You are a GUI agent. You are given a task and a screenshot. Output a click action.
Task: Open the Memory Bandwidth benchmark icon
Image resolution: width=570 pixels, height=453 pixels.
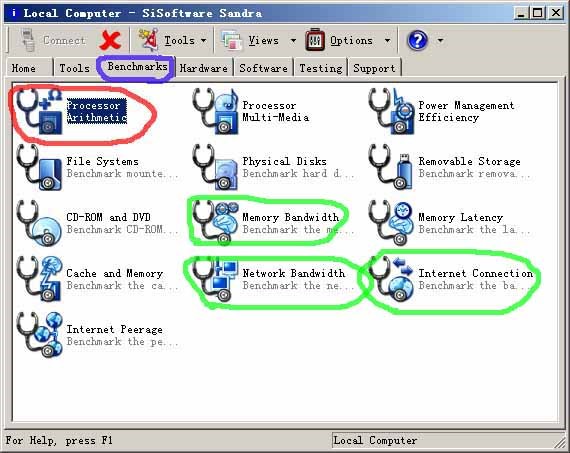[216, 223]
